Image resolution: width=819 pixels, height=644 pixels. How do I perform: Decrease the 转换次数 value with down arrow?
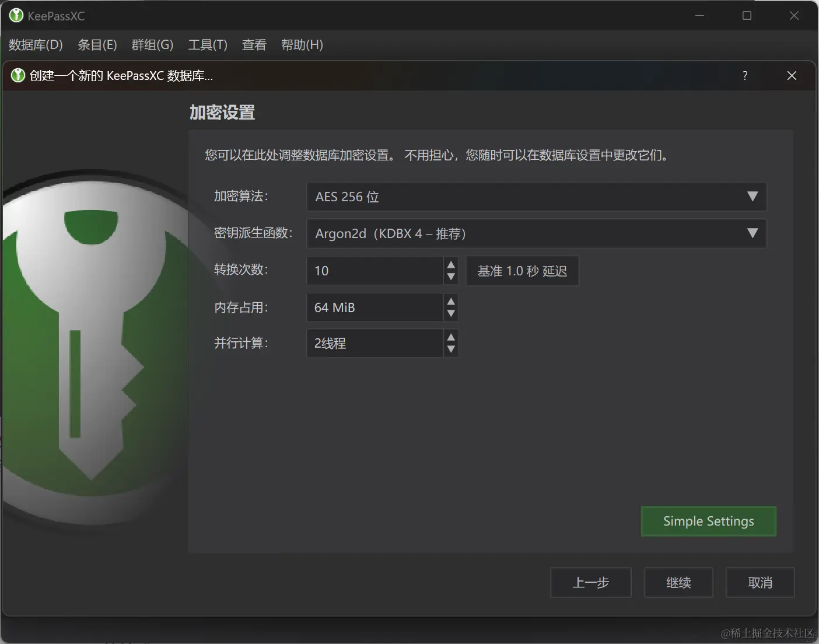coord(451,277)
